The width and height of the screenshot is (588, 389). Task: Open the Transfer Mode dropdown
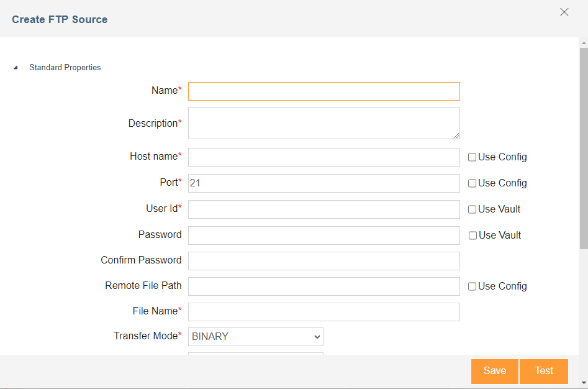click(256, 336)
